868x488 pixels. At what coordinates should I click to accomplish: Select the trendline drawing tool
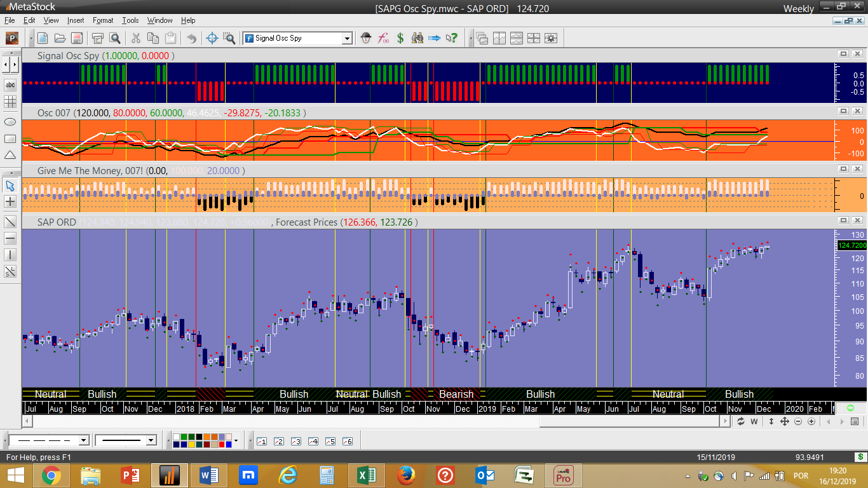tap(10, 222)
